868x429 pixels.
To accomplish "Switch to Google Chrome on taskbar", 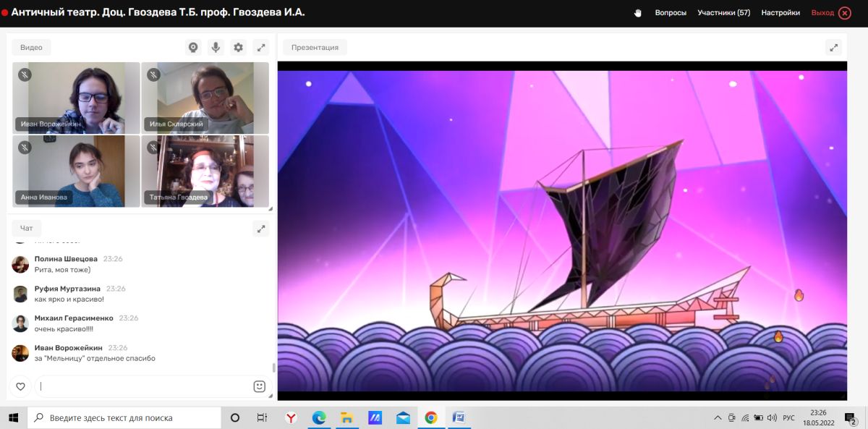I will [x=431, y=417].
